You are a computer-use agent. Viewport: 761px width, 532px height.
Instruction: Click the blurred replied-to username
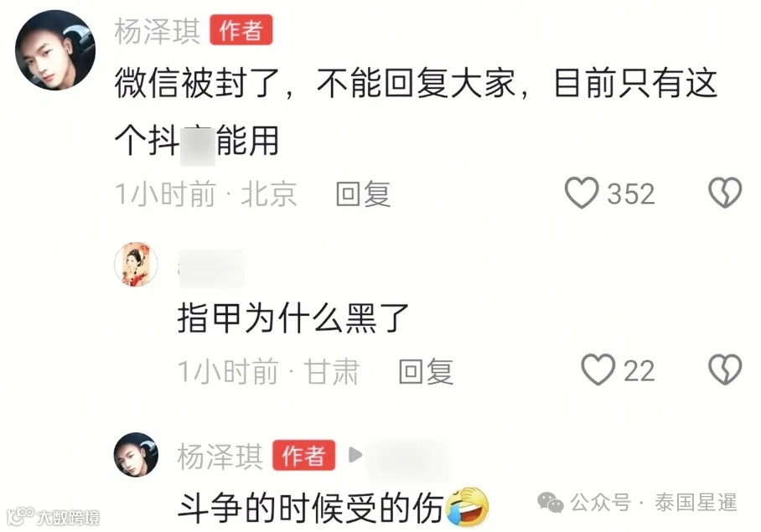(x=406, y=456)
